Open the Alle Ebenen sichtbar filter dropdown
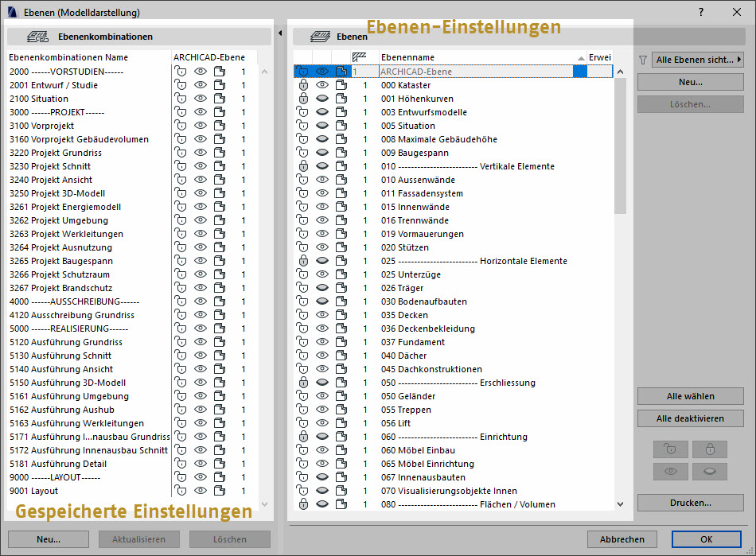 coord(698,60)
